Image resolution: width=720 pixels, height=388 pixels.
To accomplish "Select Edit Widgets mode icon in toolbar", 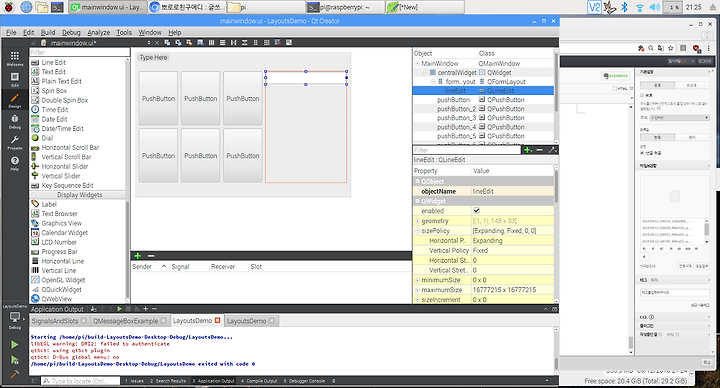I will coord(167,43).
